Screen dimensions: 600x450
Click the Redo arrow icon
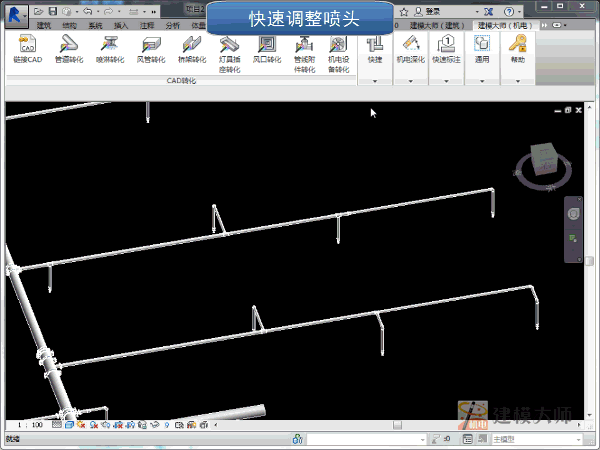pos(109,11)
